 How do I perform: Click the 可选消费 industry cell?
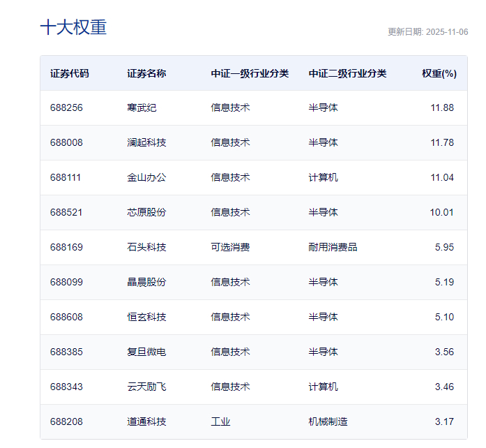pyautogui.click(x=230, y=247)
